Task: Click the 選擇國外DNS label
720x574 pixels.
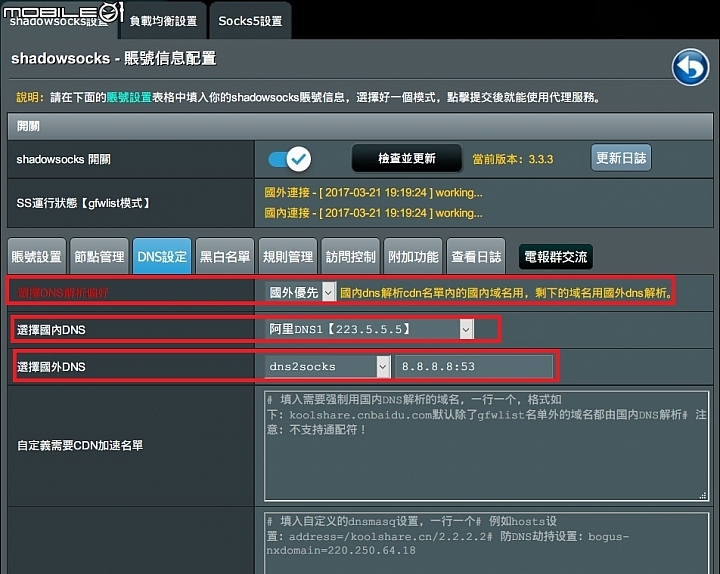Action: [x=51, y=367]
